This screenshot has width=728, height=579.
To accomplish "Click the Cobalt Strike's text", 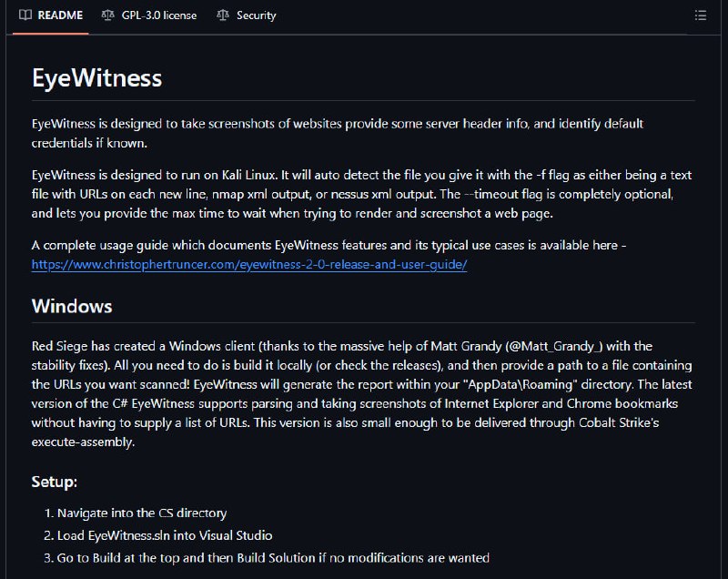I will [x=619, y=423].
